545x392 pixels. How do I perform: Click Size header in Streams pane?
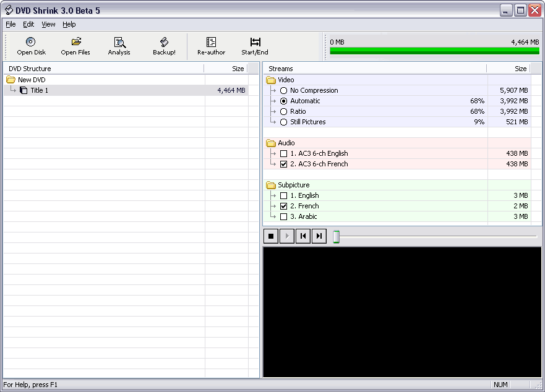point(508,69)
